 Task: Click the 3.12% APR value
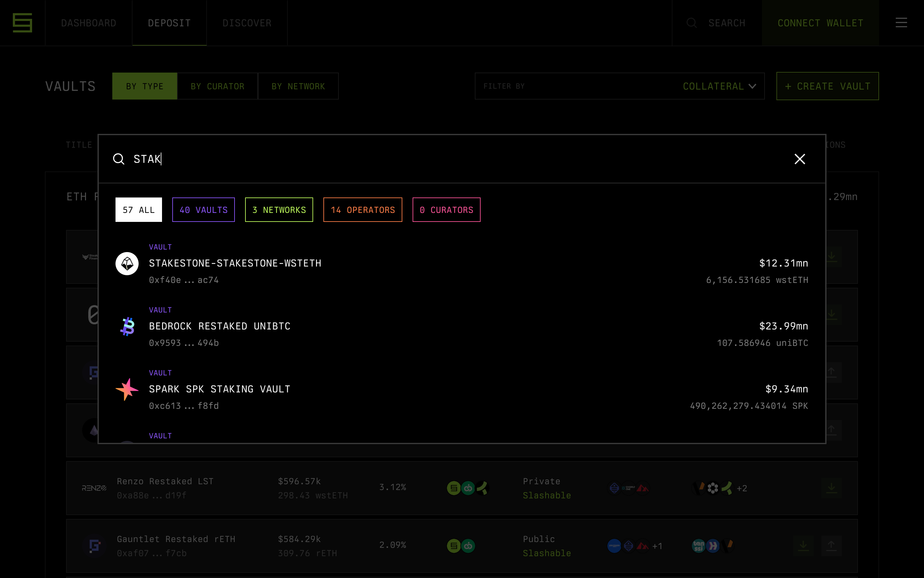point(392,487)
